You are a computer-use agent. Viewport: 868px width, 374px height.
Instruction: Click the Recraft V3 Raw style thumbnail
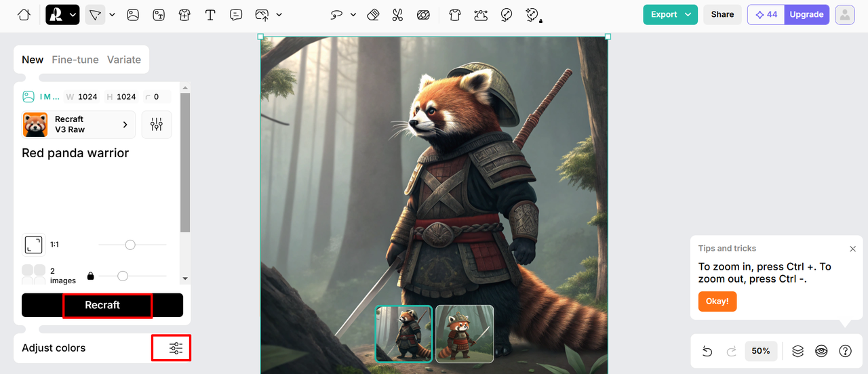35,125
